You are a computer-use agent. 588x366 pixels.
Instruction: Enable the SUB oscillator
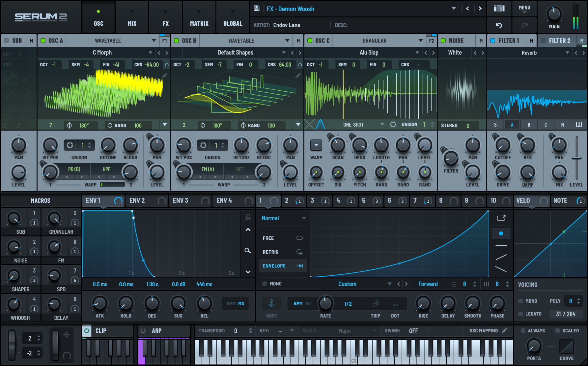tap(7, 41)
